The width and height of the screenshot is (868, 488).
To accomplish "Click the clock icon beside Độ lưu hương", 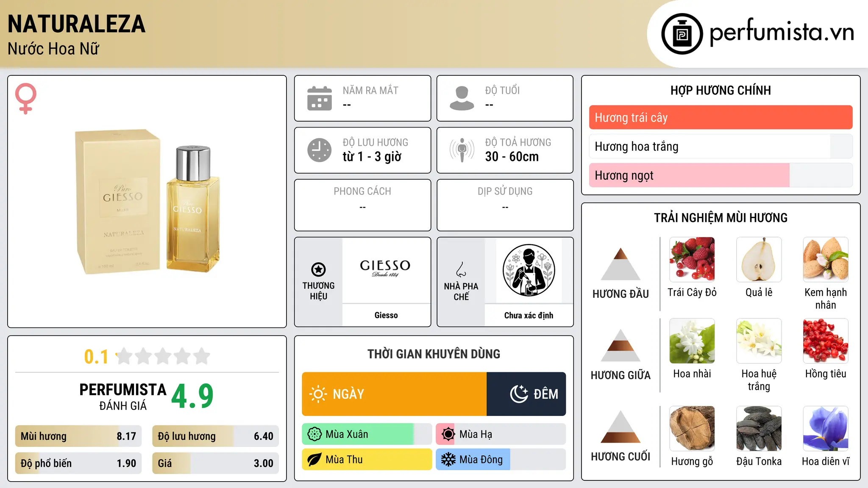I will point(320,150).
